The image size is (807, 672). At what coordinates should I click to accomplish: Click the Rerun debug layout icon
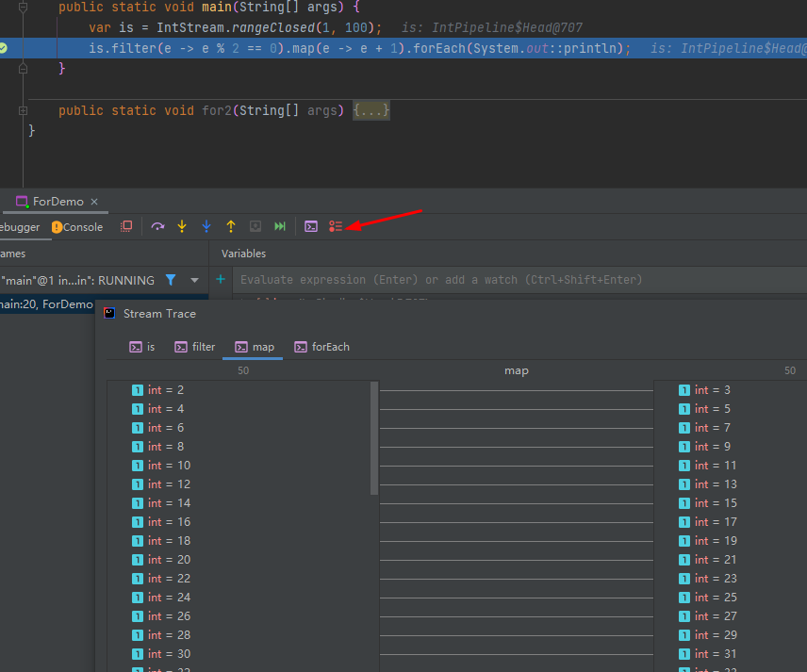pos(126,226)
